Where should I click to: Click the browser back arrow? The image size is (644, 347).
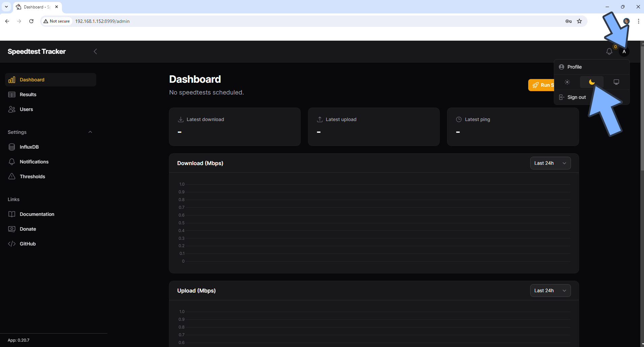[7, 21]
